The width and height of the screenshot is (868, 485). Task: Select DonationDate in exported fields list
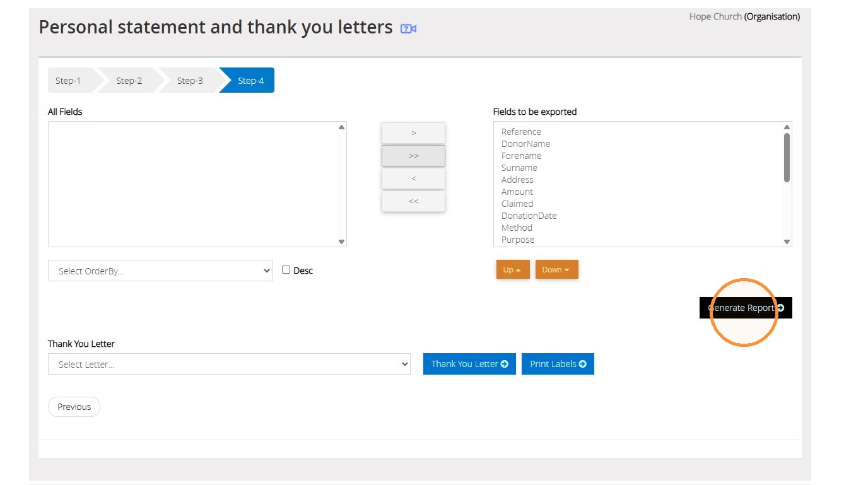click(529, 216)
